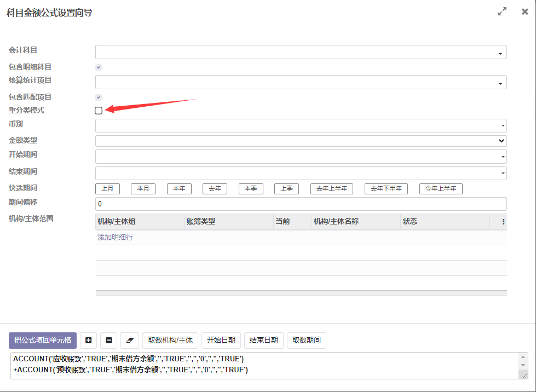Click 期间偏移 input field
536x392 pixels.
click(301, 204)
